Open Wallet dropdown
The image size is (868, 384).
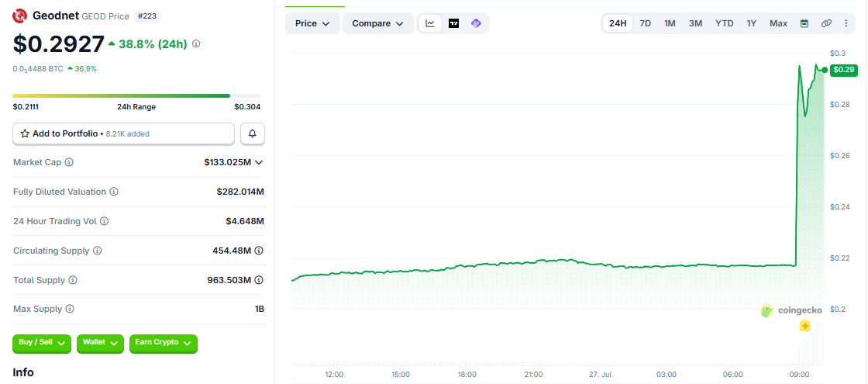coord(100,343)
